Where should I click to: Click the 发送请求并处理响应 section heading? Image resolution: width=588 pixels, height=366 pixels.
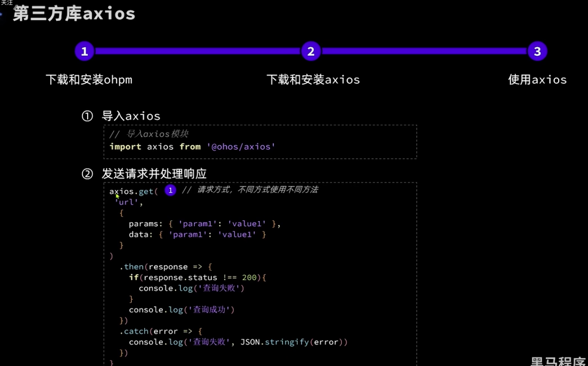154,174
